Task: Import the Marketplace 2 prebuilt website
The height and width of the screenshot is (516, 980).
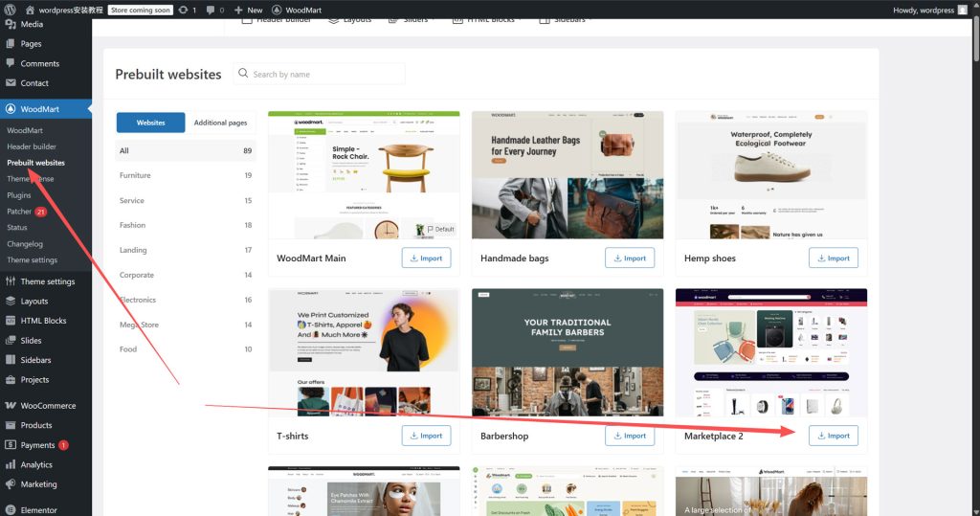Action: coord(833,436)
